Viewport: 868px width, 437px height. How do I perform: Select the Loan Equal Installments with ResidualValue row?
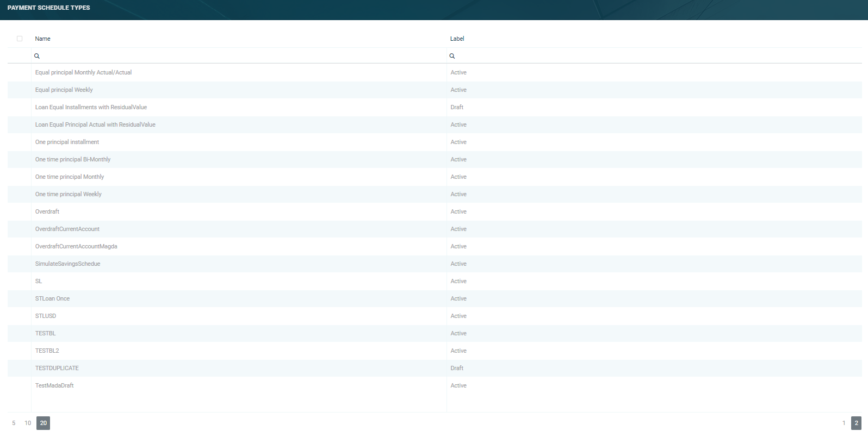(435, 107)
